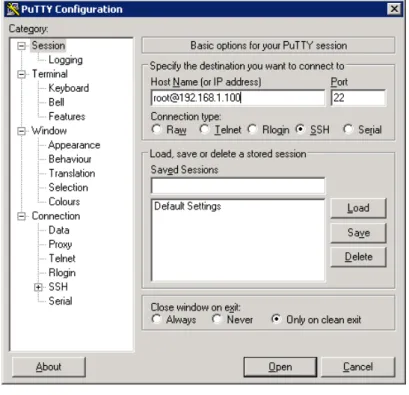
Task: Open the Colours category
Action: [x=64, y=202]
